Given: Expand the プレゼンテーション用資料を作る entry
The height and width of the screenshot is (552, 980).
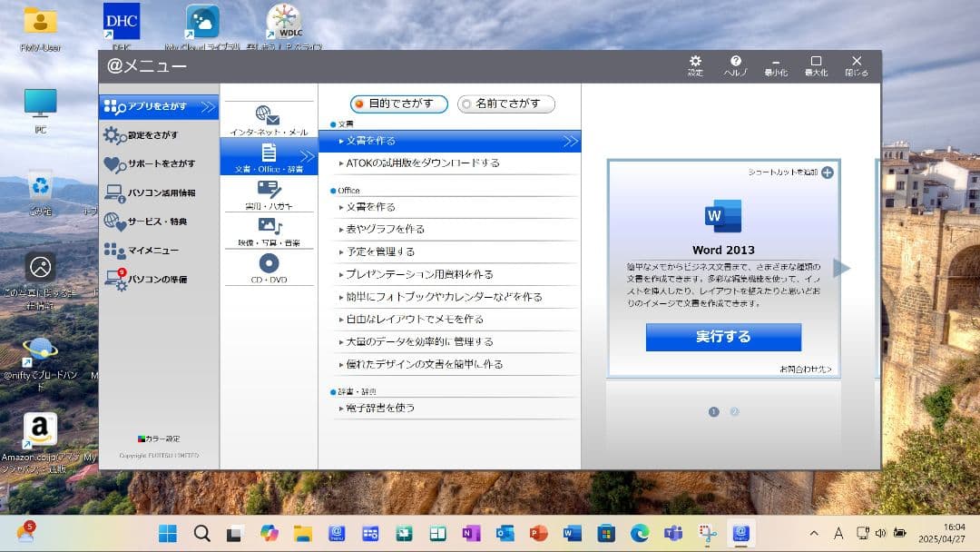Looking at the screenshot, I should click(417, 274).
